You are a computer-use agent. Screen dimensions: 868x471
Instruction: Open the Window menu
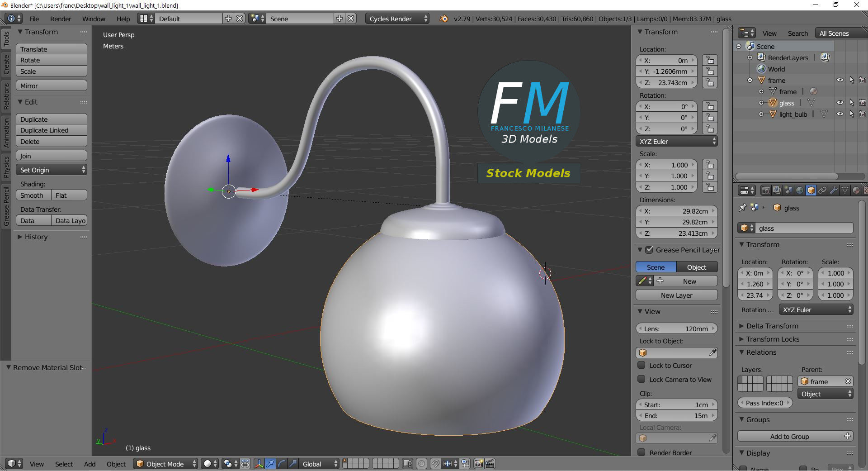94,19
